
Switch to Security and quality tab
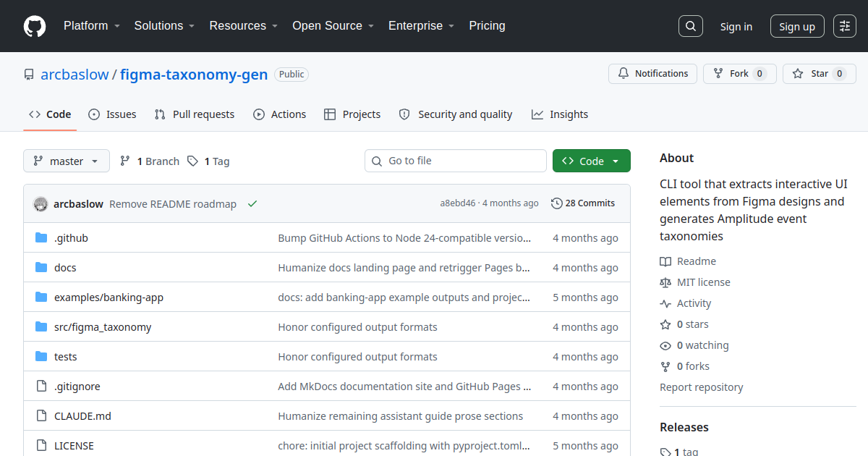click(x=456, y=114)
